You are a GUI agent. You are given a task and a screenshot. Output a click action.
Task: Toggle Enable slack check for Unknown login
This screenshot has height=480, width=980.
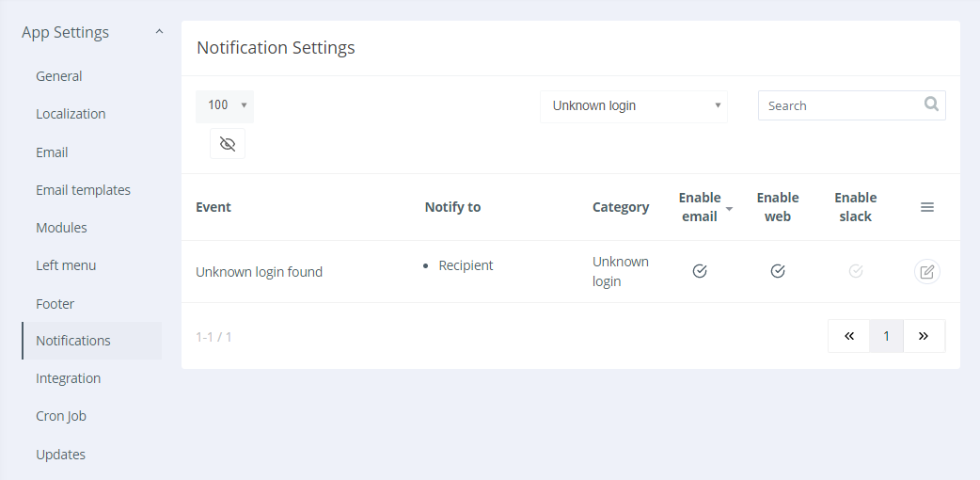(856, 271)
